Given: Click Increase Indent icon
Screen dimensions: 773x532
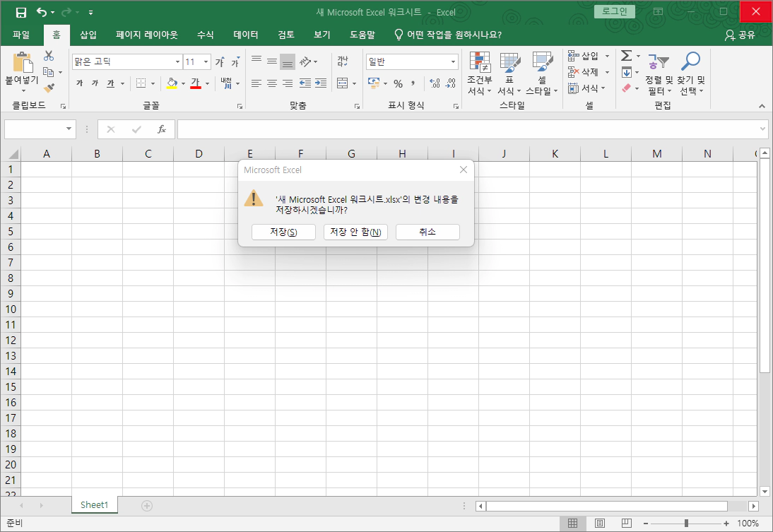Looking at the screenshot, I should tap(321, 83).
